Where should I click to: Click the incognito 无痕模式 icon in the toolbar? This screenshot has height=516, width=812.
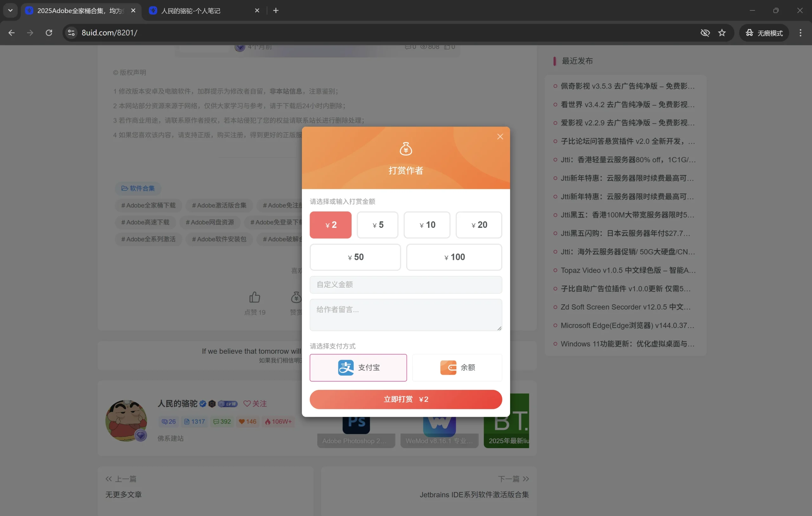(749, 33)
